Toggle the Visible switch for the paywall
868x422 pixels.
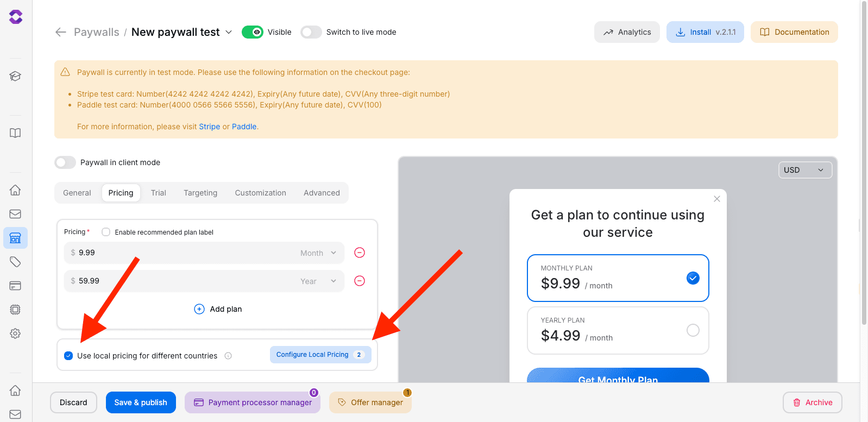pos(253,32)
